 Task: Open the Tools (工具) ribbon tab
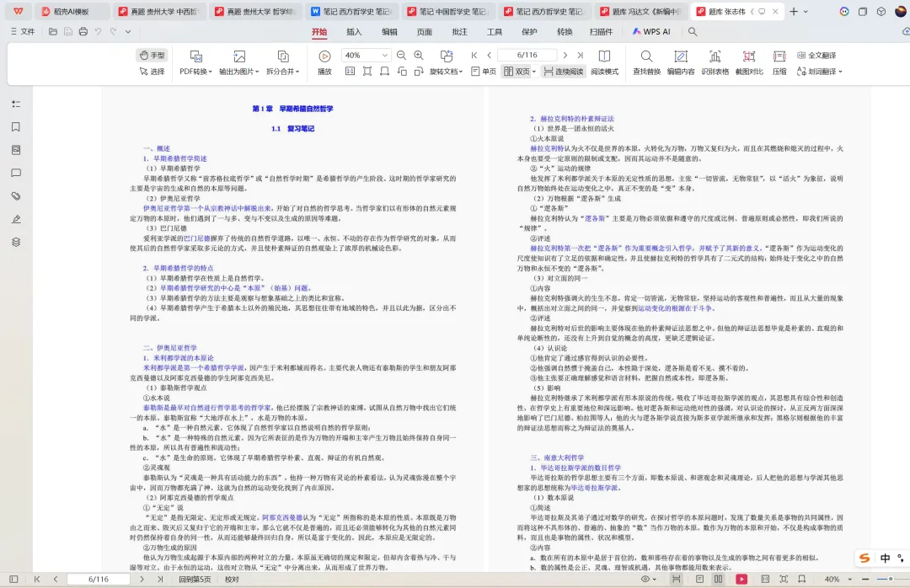[x=496, y=32]
